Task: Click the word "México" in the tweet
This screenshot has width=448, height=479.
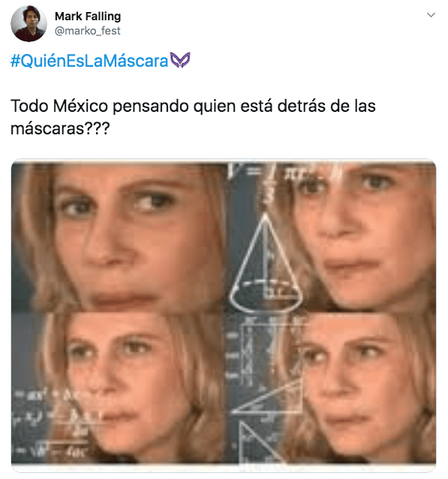Action: (x=80, y=106)
